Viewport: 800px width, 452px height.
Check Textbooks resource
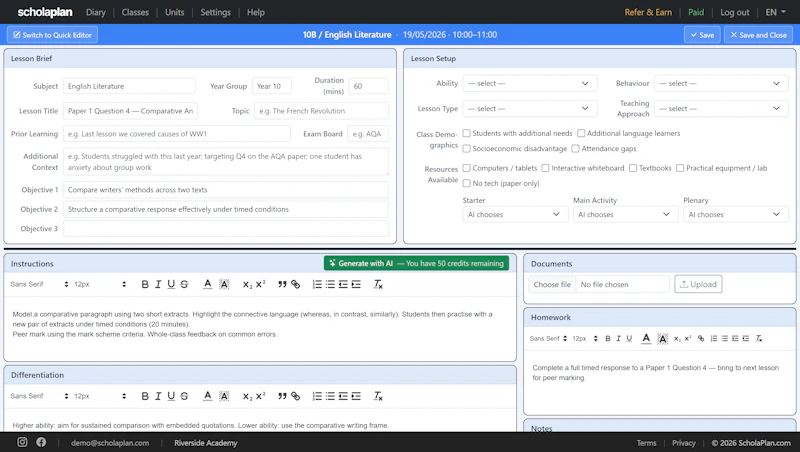[633, 168]
